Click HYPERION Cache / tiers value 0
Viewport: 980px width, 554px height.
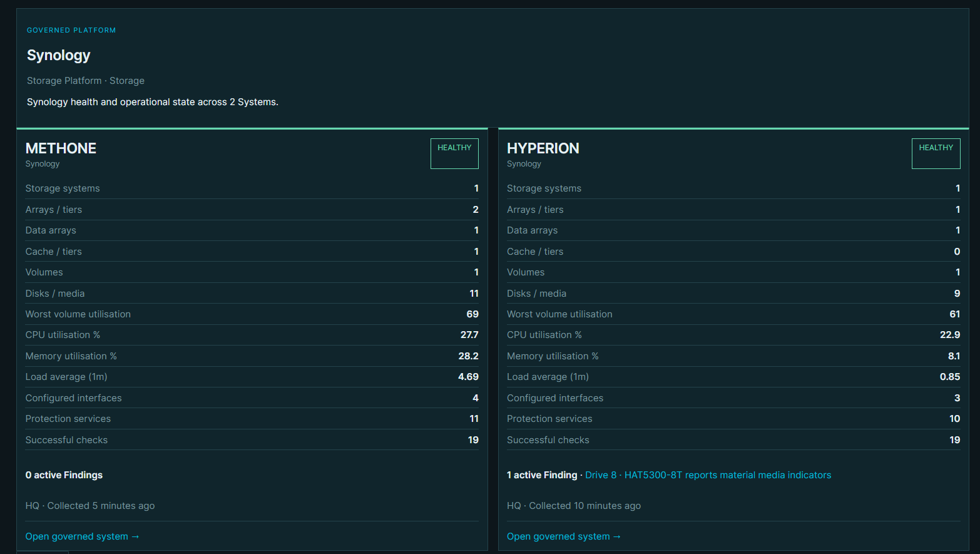[957, 252]
